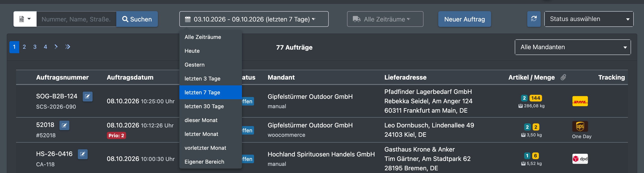Viewport: 644px width, 173px height.
Task: Choose Eigener Bereich option
Action: [x=210, y=162]
